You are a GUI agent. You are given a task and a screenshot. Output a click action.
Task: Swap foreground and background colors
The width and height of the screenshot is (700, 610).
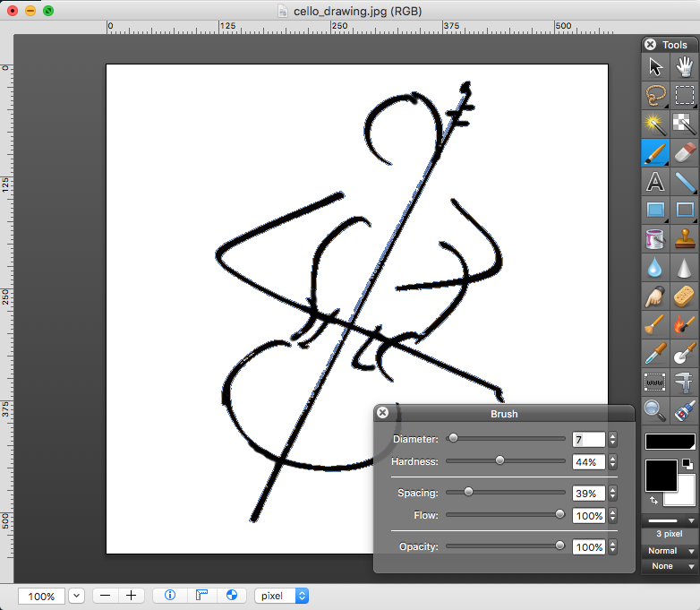654,501
